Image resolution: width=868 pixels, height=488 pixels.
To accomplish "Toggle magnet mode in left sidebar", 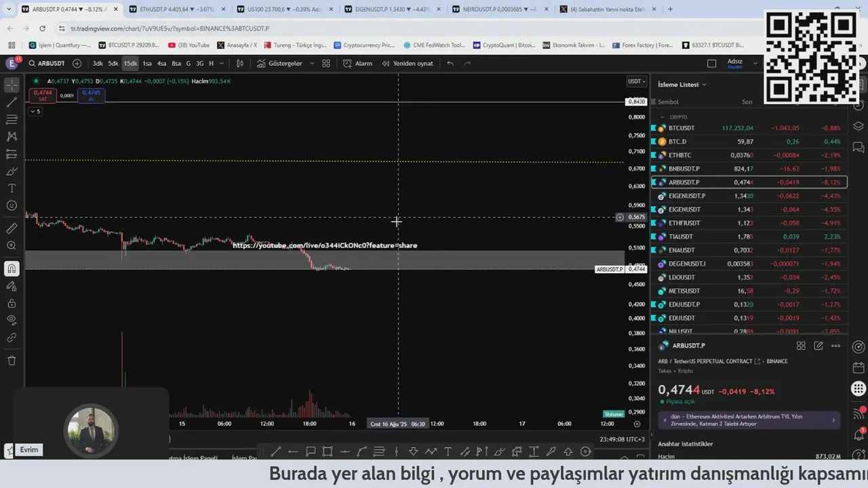I will (x=12, y=269).
